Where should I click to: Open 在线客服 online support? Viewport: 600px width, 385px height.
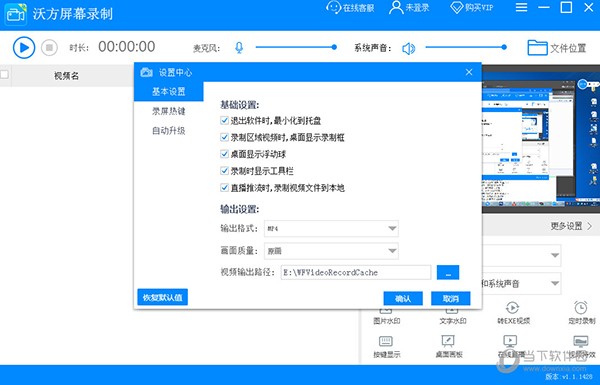click(x=350, y=7)
